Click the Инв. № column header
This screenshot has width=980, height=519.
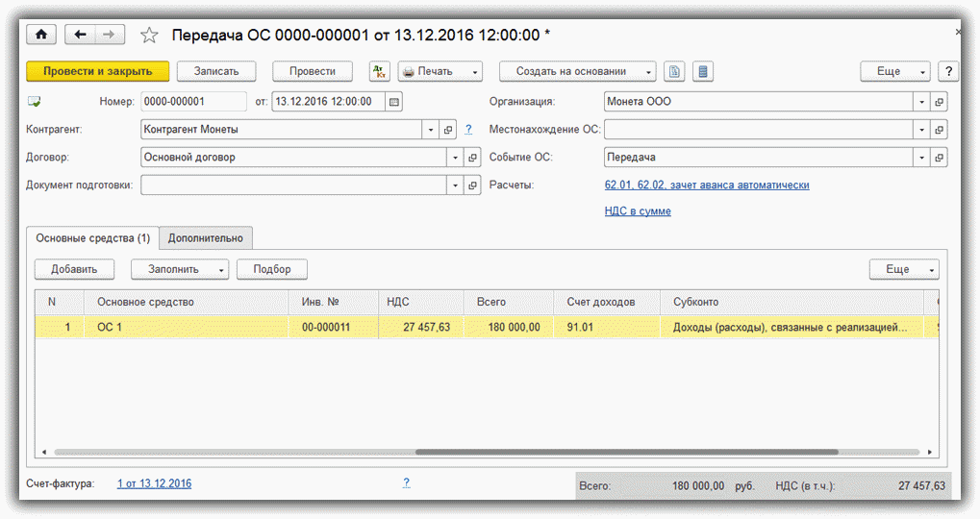click(333, 303)
